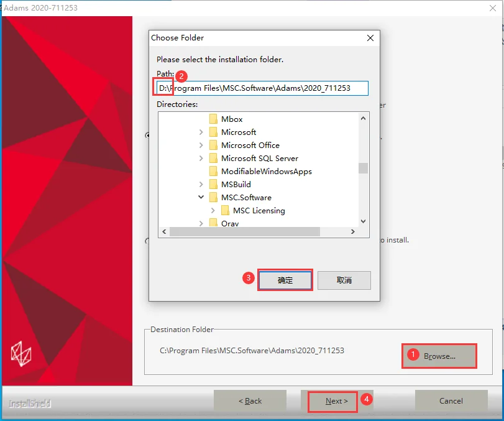Go Back to previous installer step
This screenshot has height=421, width=504.
[x=250, y=401]
